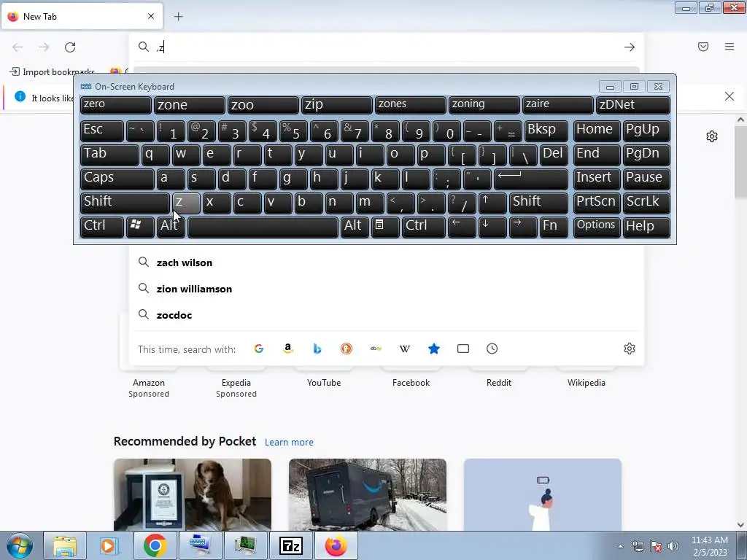Click the volume icon in system tray
747x560 pixels.
pyautogui.click(x=673, y=546)
